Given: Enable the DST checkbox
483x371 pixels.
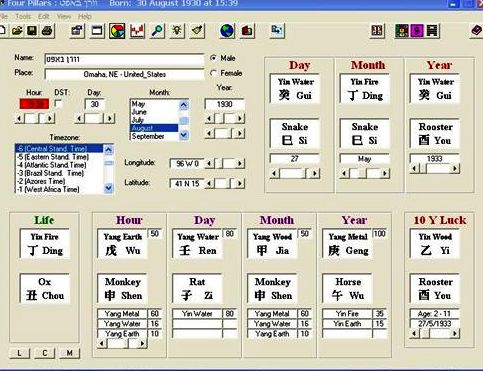Looking at the screenshot, I should (59, 103).
